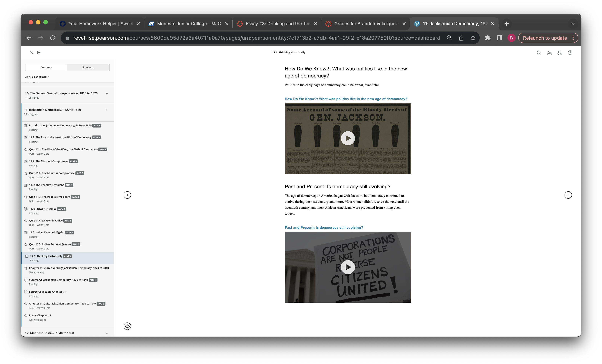Click the layered circle icon at bottom
Viewport: 602px width, 364px height.
127,326
